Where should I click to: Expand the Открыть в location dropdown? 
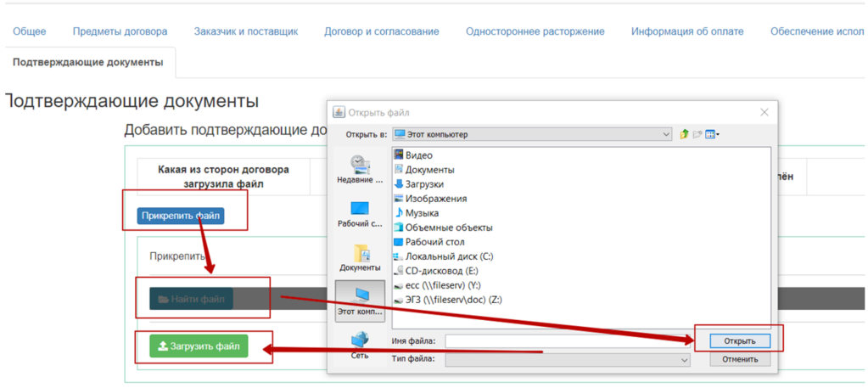(666, 134)
